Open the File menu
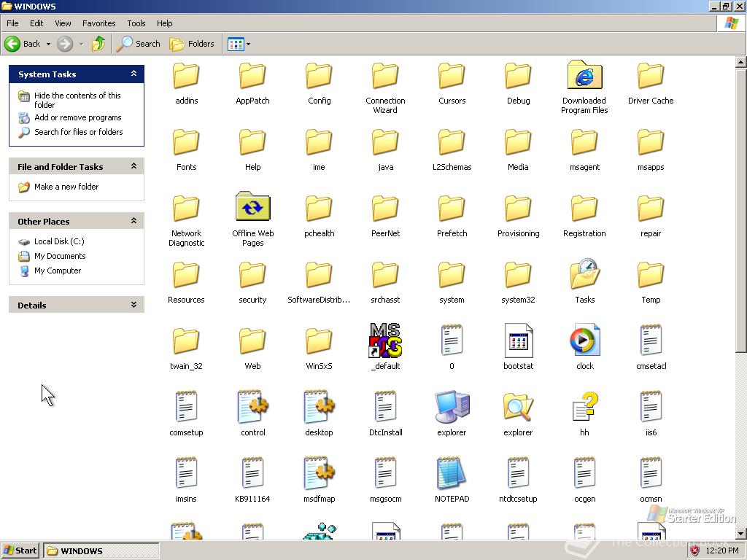The height and width of the screenshot is (560, 747). pyautogui.click(x=12, y=23)
